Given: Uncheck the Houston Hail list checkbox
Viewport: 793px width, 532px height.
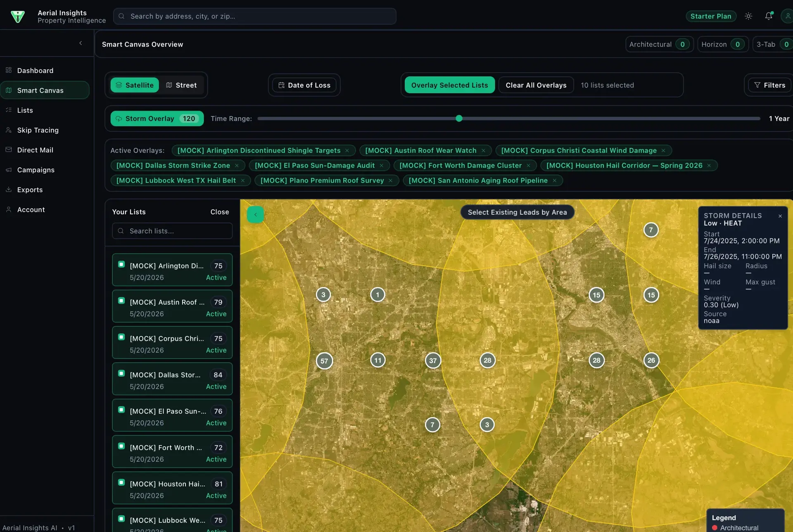Looking at the screenshot, I should (x=121, y=482).
